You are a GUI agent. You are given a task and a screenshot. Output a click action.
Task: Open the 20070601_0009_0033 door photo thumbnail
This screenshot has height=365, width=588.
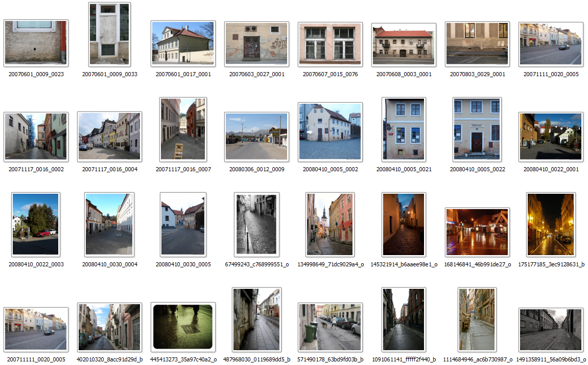click(x=109, y=35)
